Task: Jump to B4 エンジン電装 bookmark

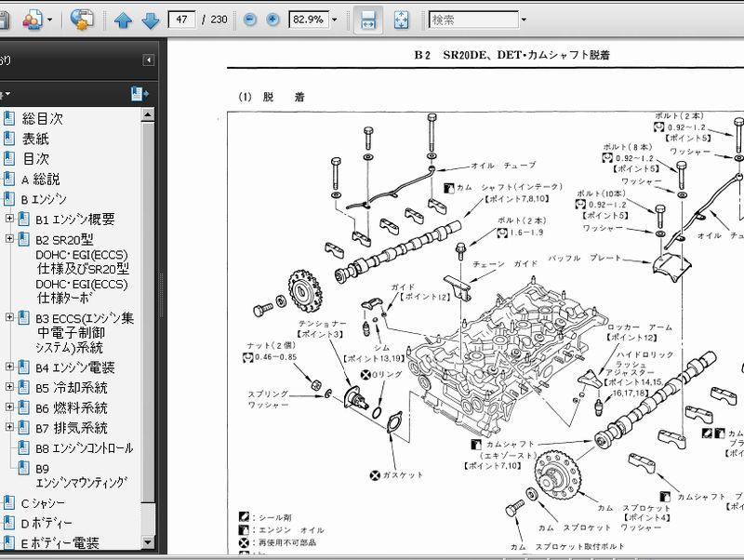Action: coord(75,367)
